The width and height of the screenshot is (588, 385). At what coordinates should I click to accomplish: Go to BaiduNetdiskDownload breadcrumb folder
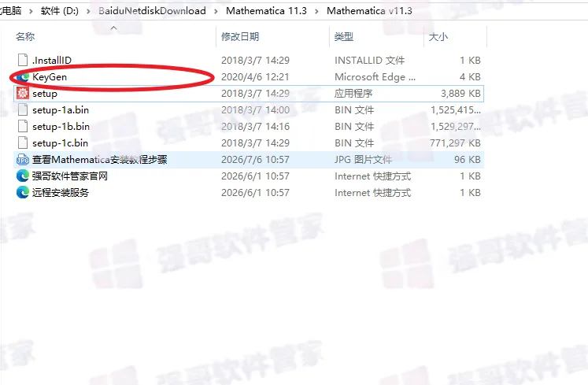(x=152, y=11)
